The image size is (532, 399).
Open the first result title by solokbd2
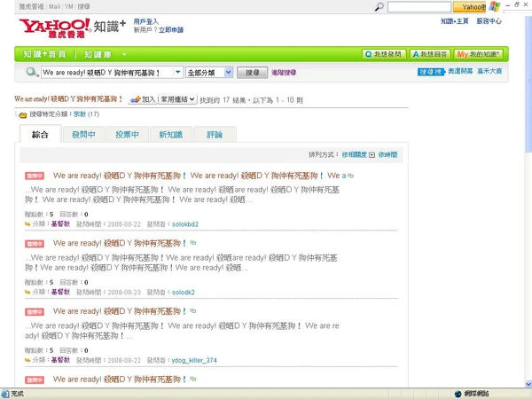click(x=199, y=176)
